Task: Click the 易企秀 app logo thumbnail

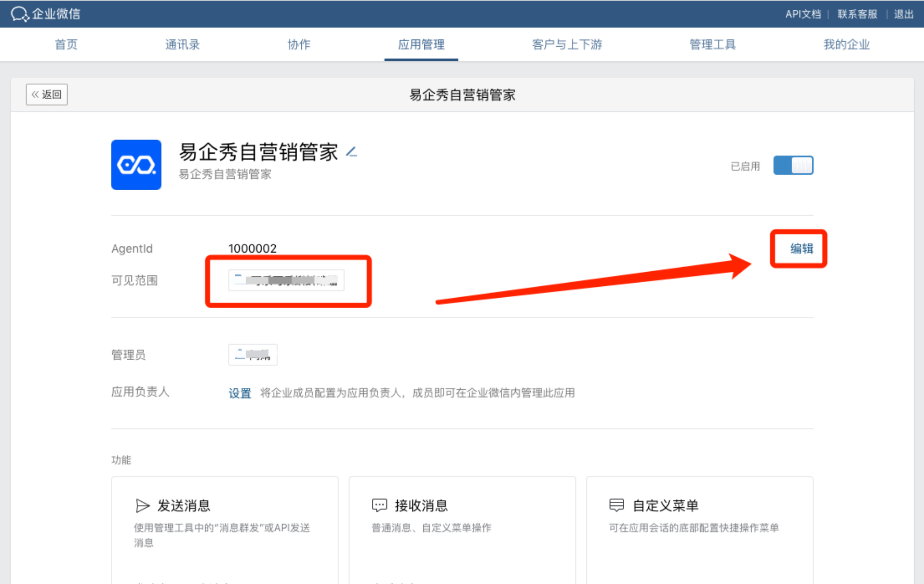Action: [x=136, y=165]
